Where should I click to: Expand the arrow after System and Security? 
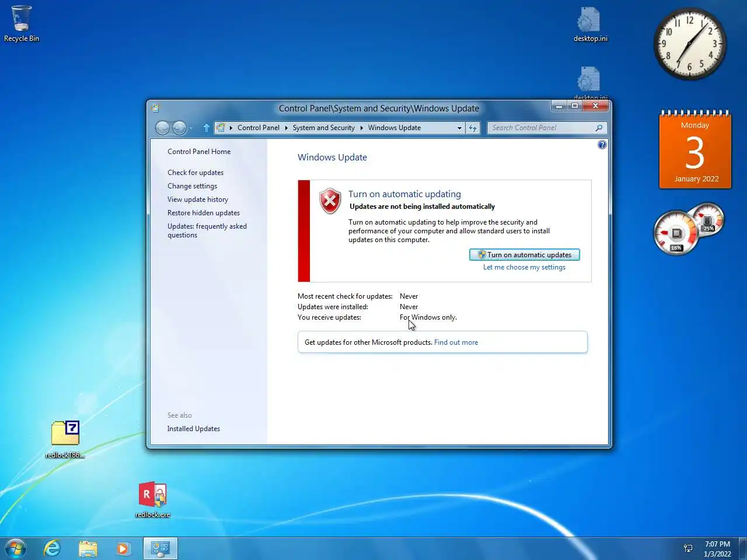coord(361,128)
